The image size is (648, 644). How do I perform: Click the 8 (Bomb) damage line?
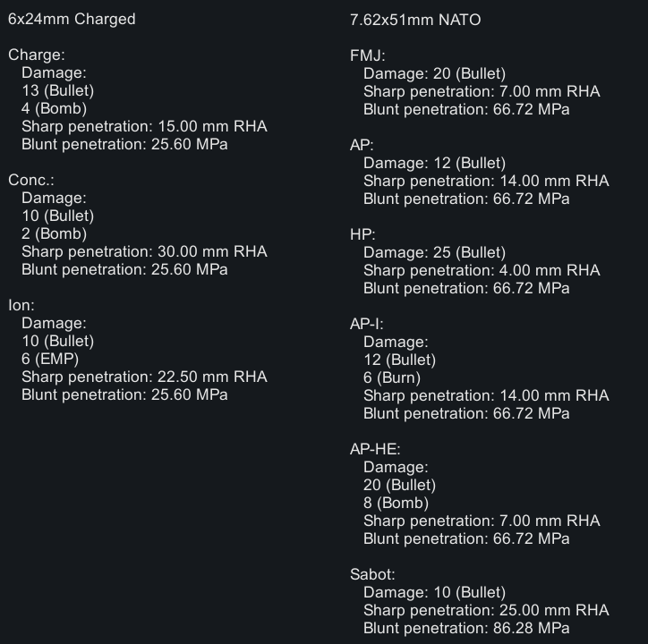[396, 503]
